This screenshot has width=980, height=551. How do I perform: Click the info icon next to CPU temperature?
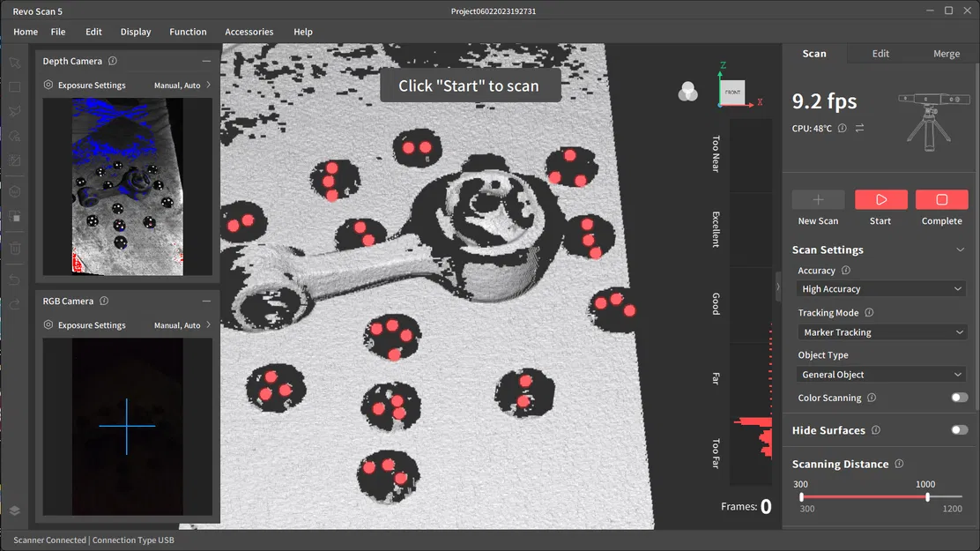pos(842,128)
